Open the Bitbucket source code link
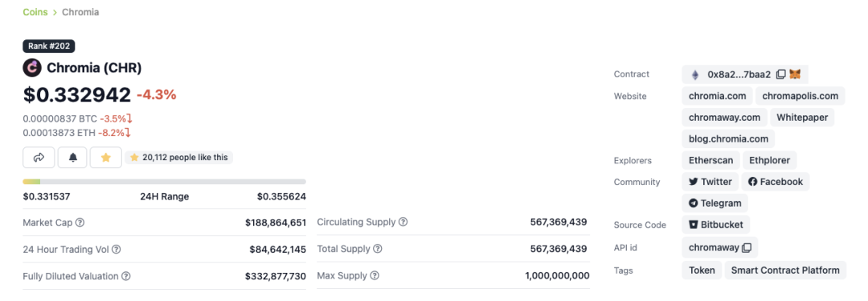868x301 pixels. pos(716,225)
